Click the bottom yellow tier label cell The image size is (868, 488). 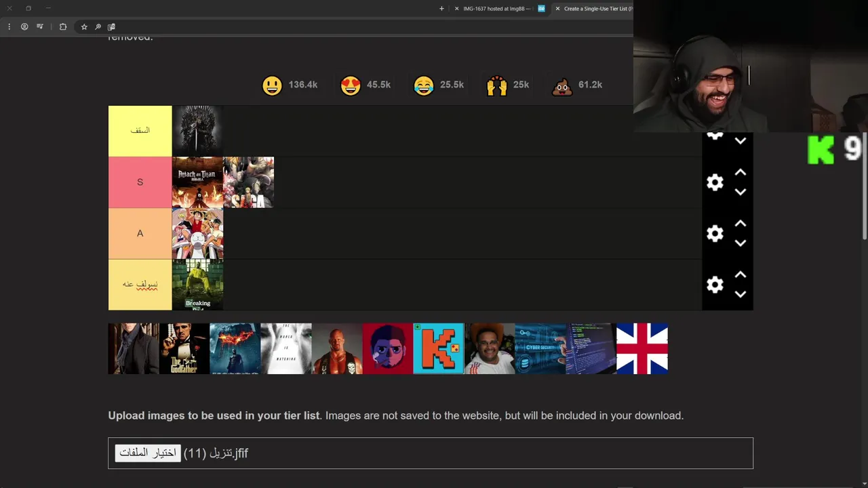[x=140, y=285]
